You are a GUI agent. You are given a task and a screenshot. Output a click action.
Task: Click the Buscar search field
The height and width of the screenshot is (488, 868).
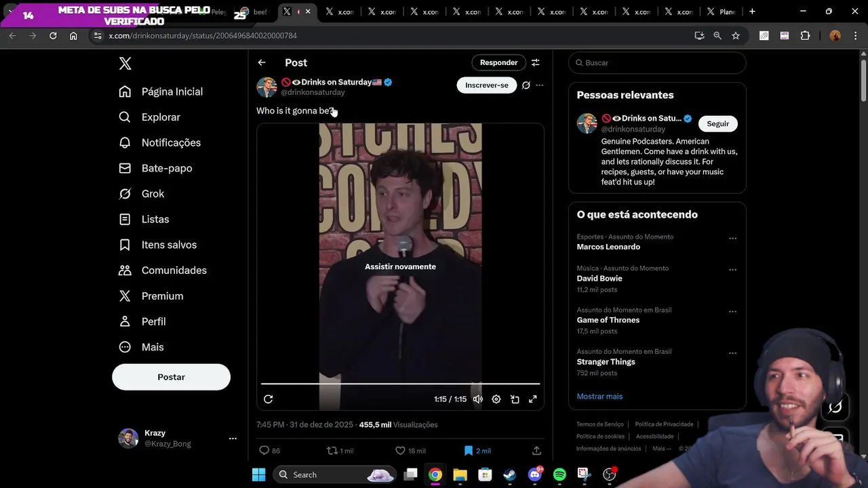coord(657,62)
